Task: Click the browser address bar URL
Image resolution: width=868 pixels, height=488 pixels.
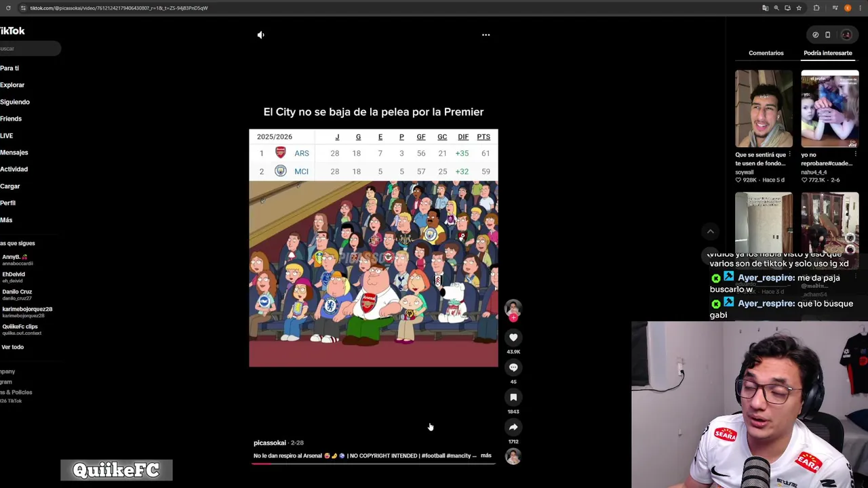Action: (x=119, y=8)
